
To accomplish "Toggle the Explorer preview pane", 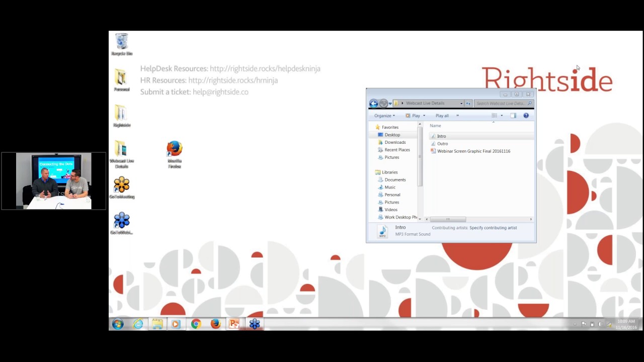I will point(513,116).
